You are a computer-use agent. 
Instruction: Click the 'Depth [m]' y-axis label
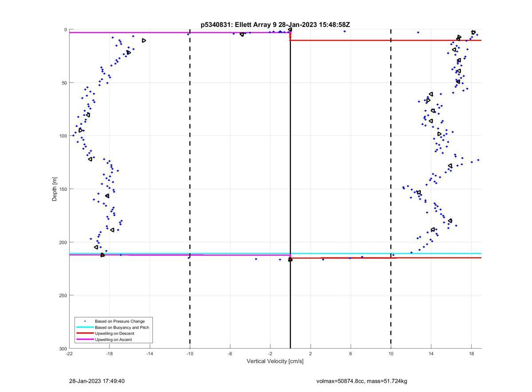tap(55, 189)
